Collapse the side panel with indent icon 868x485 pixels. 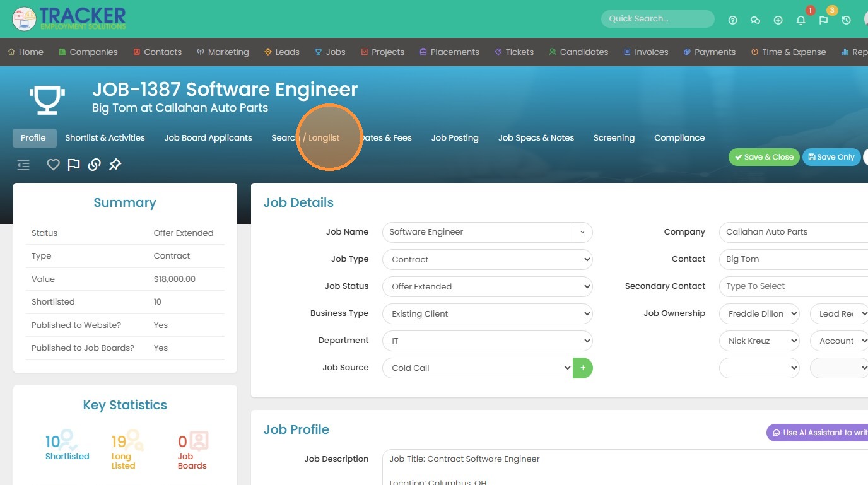pyautogui.click(x=23, y=165)
